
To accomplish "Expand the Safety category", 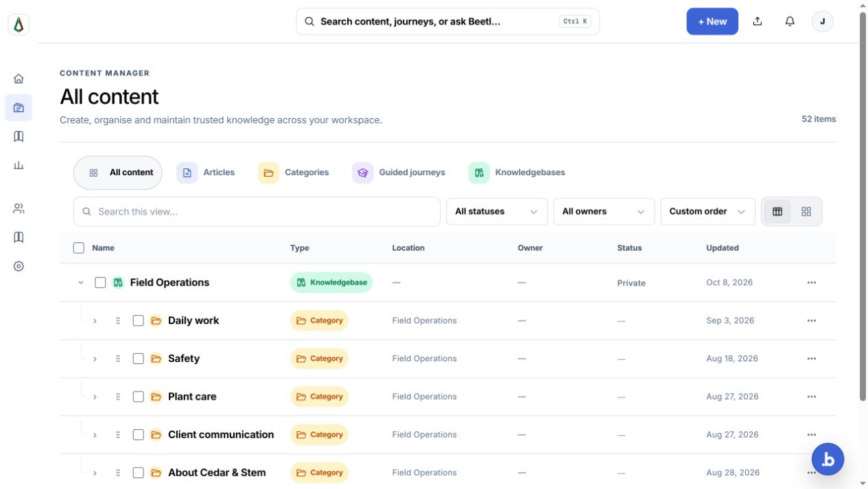I will pos(95,359).
